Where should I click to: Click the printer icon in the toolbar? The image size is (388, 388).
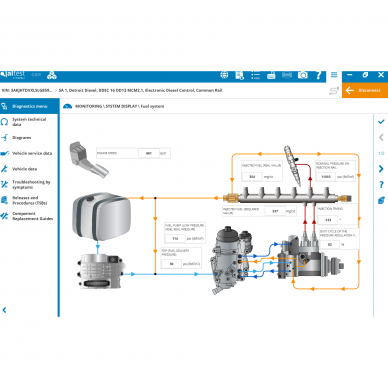[x=271, y=75]
